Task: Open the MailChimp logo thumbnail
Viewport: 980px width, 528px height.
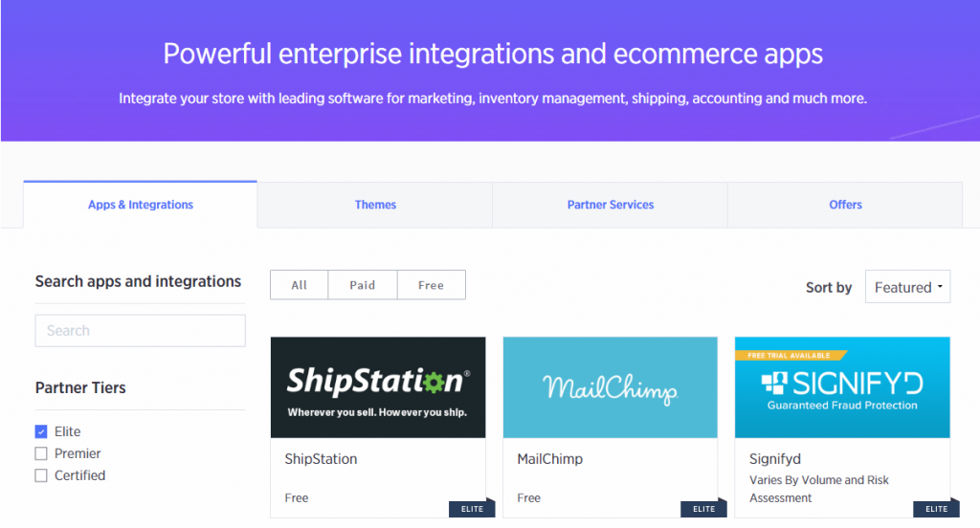Action: (x=610, y=387)
